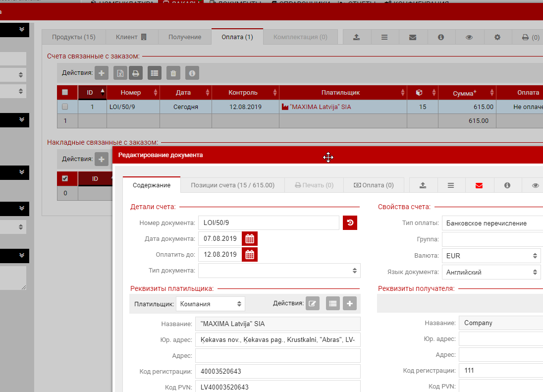Click the add invoice plus icon under Счета
This screenshot has width=543, height=392.
102,73
